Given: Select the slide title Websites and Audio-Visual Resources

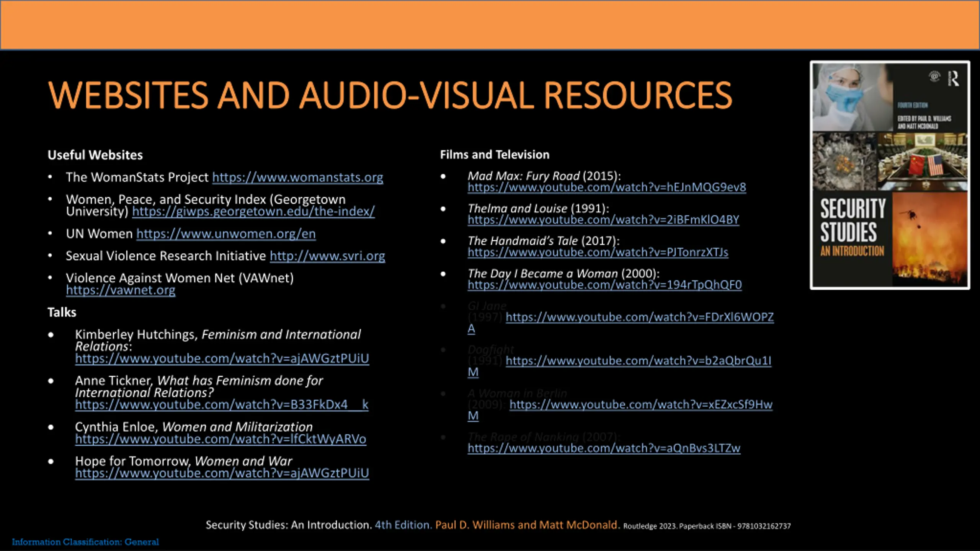Looking at the screenshot, I should pyautogui.click(x=390, y=95).
